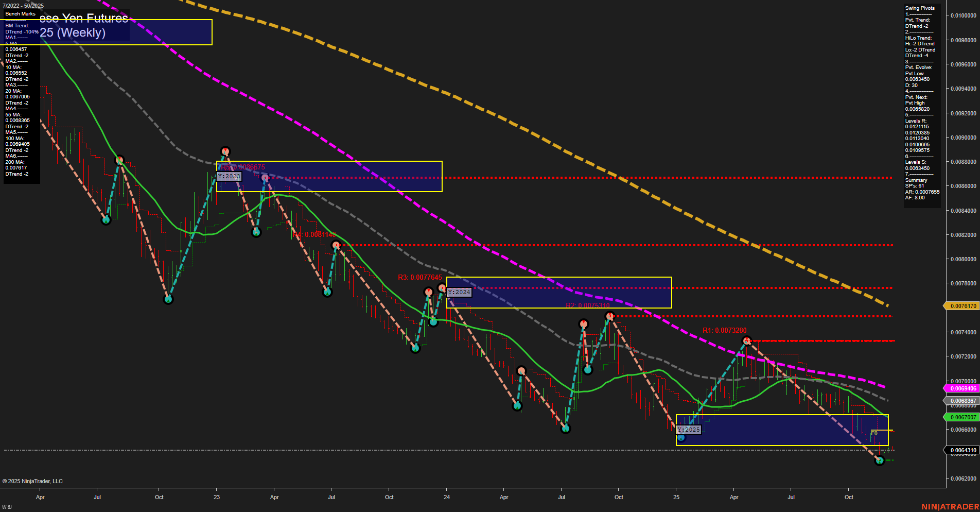The image size is (980, 512).
Task: Collapse the Bench Marks panel header
Action: 21,14
